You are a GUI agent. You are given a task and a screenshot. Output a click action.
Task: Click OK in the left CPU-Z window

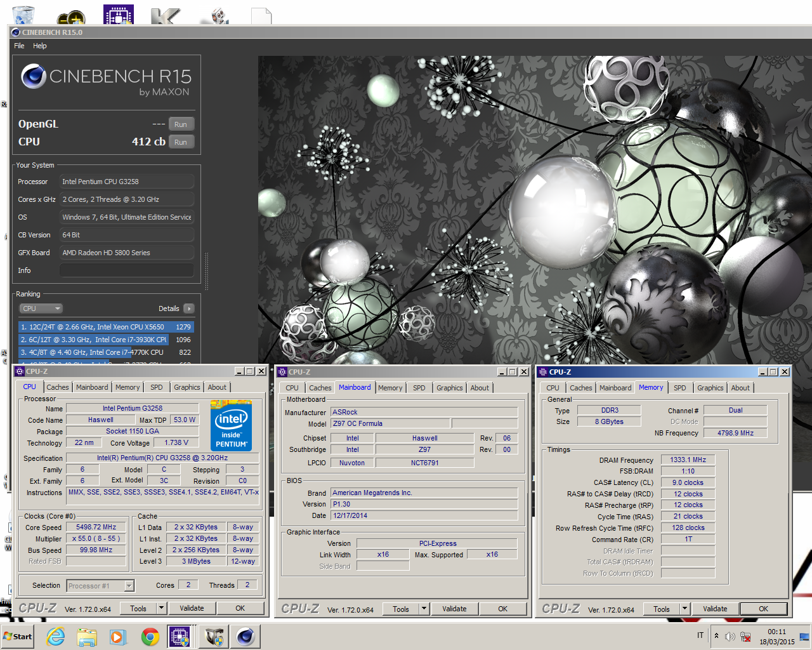point(240,608)
